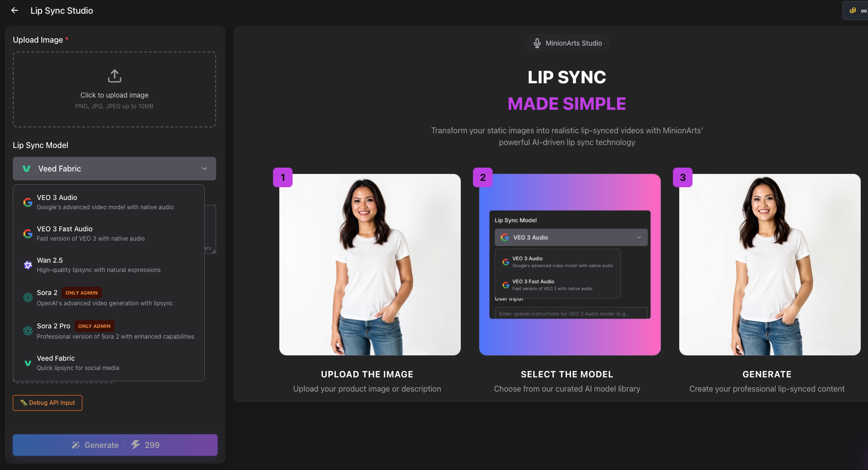This screenshot has width=868, height=470.
Task: Click the magic wand icon on Generate
Action: (76, 445)
